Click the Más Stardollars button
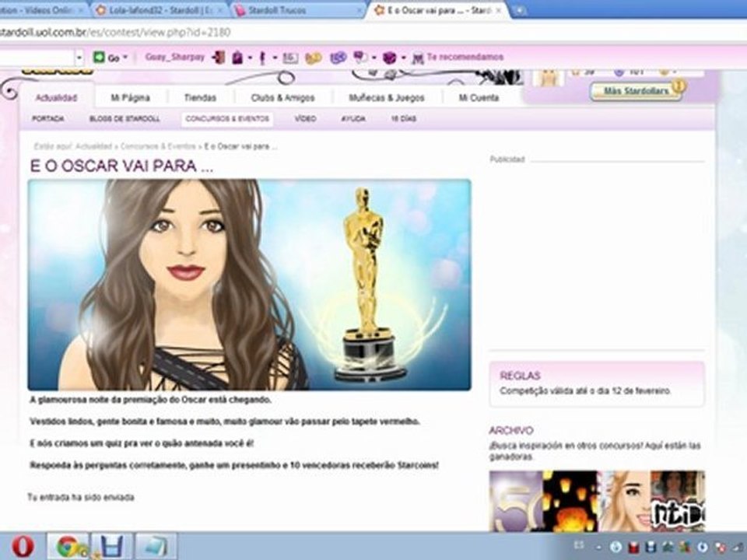The width and height of the screenshot is (747, 560). (636, 91)
